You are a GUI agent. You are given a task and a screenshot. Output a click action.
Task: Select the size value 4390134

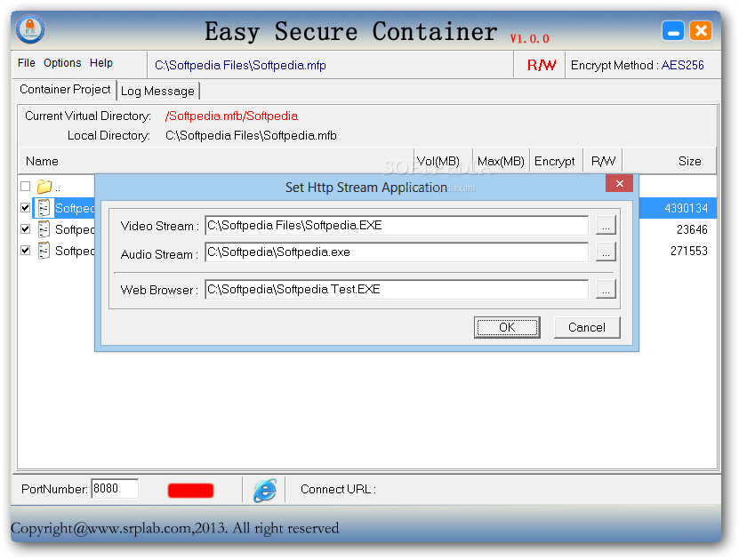coord(687,208)
